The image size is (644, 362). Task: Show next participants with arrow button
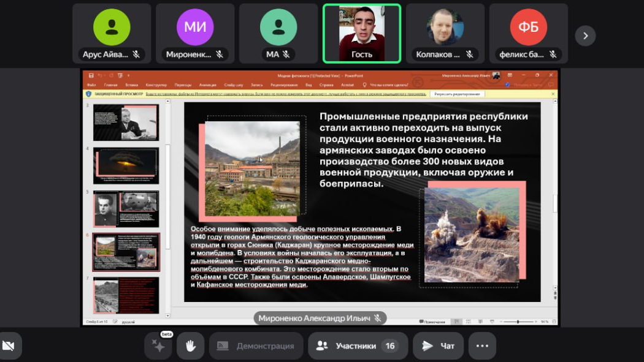(x=585, y=36)
